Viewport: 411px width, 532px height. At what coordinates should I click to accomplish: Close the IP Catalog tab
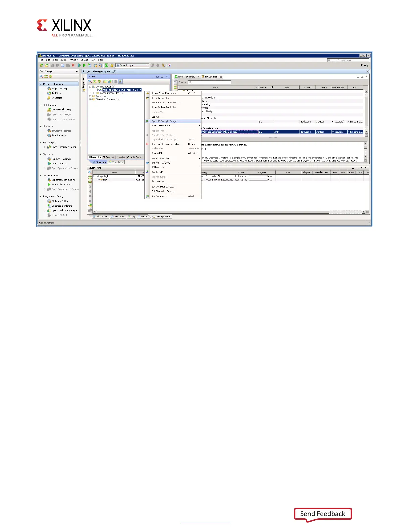click(x=221, y=77)
